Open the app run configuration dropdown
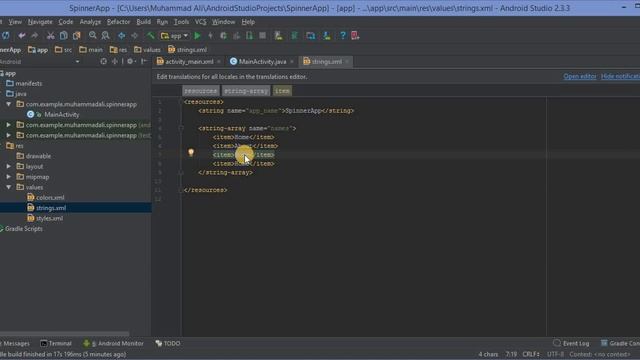640x360 pixels. pyautogui.click(x=175, y=36)
